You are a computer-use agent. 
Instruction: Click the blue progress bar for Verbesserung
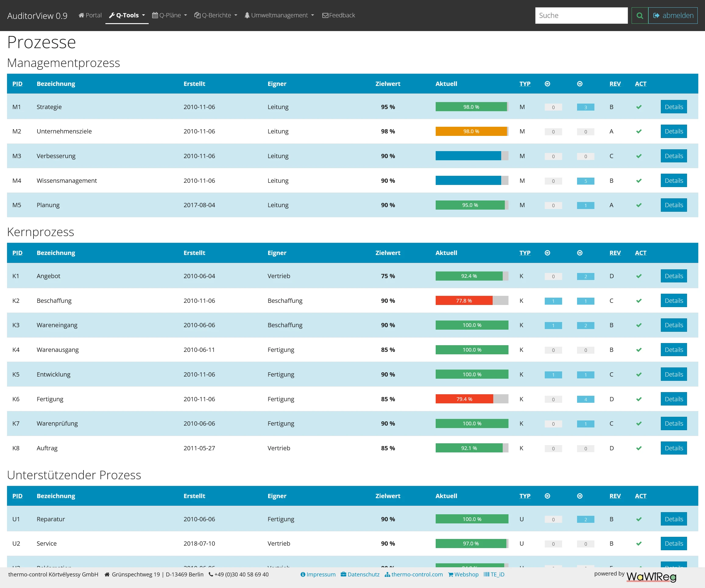tap(468, 156)
